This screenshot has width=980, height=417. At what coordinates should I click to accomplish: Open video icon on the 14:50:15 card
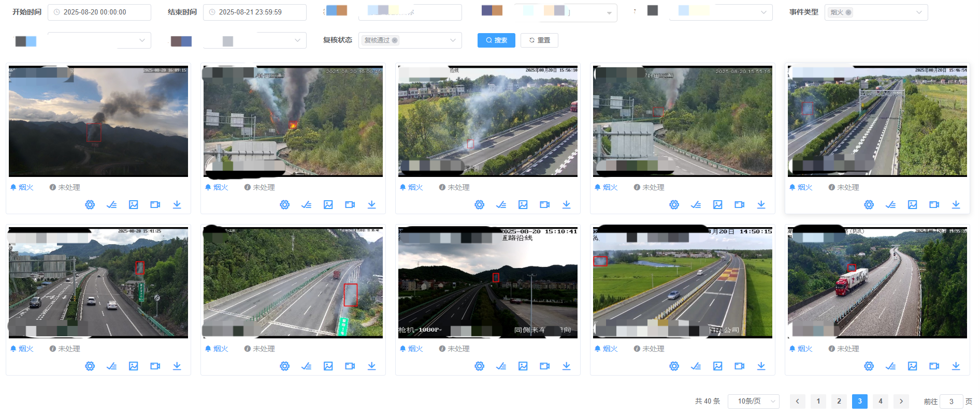(740, 366)
